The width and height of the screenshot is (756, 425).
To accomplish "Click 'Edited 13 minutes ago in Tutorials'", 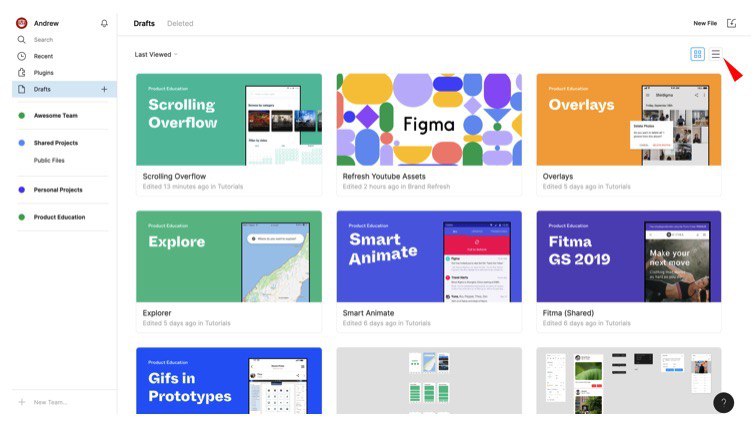I will coord(192,187).
